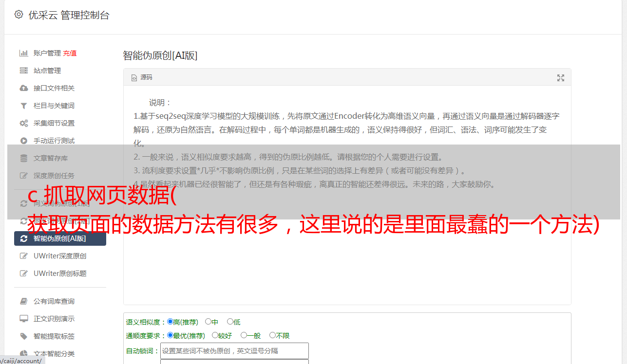This screenshot has height=364, width=627.
Task: Click the source code file icon in editor toolbar
Action: point(134,77)
